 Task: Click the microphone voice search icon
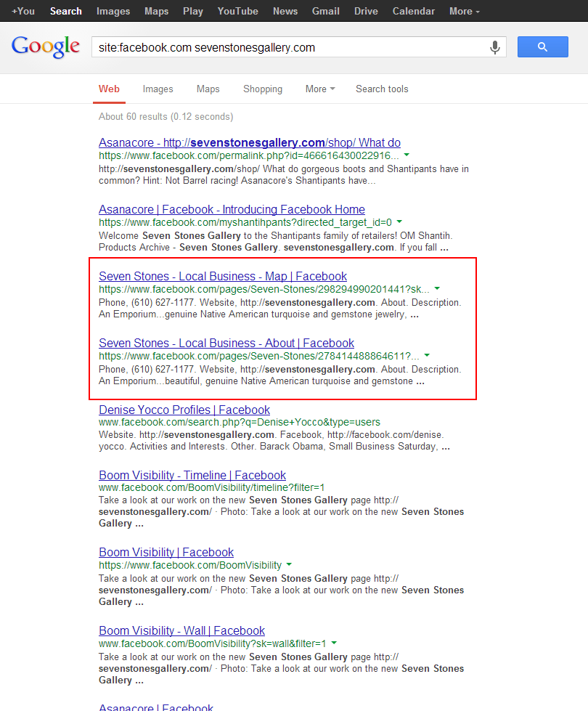click(494, 47)
